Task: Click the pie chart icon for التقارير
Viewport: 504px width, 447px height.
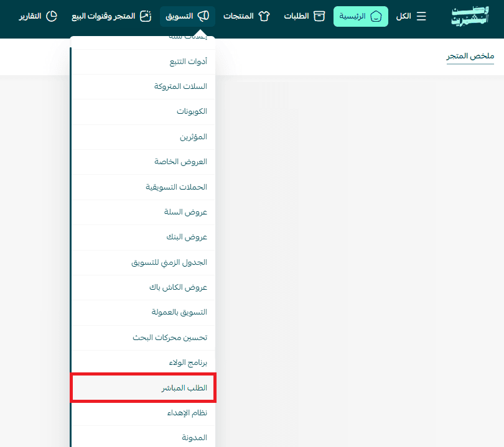Action: [x=52, y=16]
